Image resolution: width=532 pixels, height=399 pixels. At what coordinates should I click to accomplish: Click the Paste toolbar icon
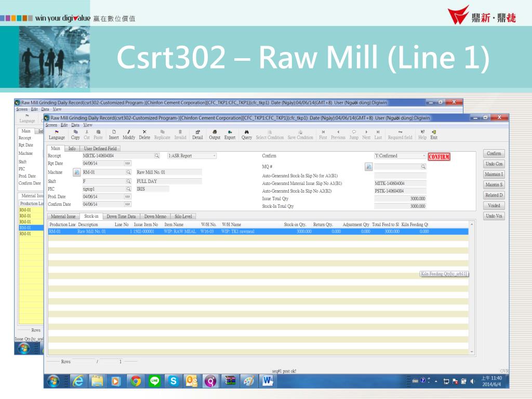coord(98,135)
